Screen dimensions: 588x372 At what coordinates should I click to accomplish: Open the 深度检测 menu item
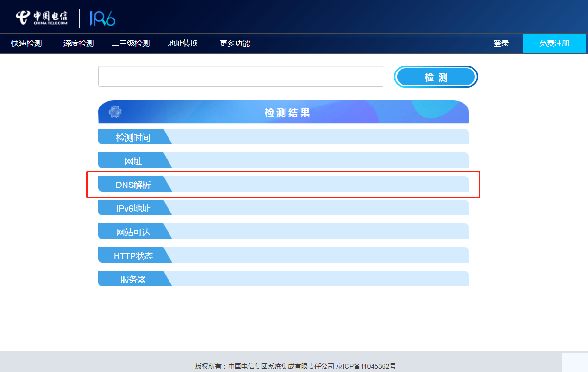(79, 44)
